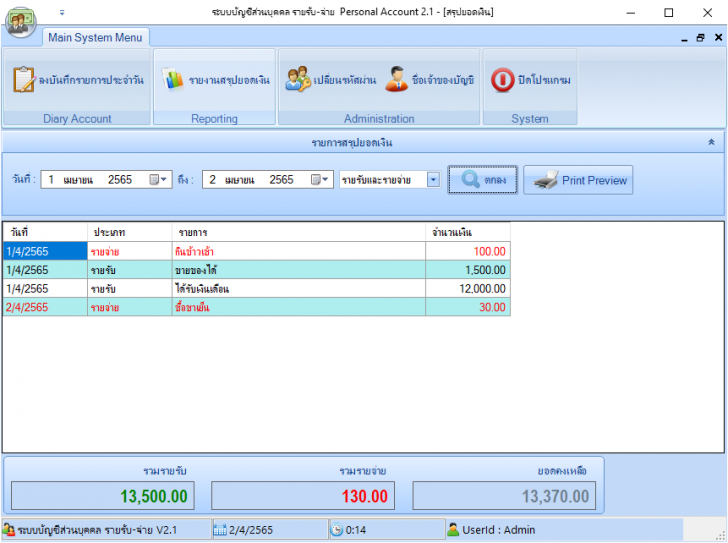
Task: Click the highlighted 1/4/2565 date cell
Action: point(45,251)
